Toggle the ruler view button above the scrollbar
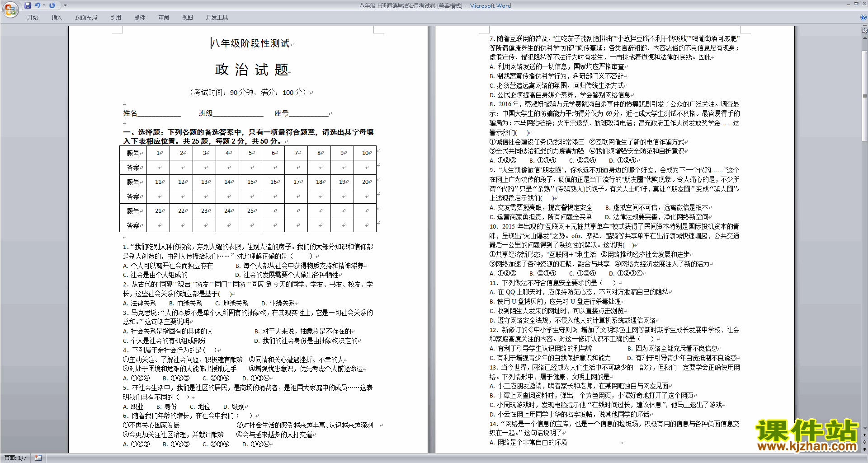This screenshot has width=868, height=463. [x=865, y=31]
